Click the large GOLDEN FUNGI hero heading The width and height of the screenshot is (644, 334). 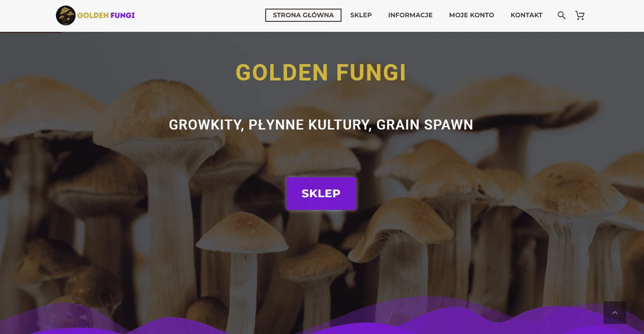(x=321, y=73)
